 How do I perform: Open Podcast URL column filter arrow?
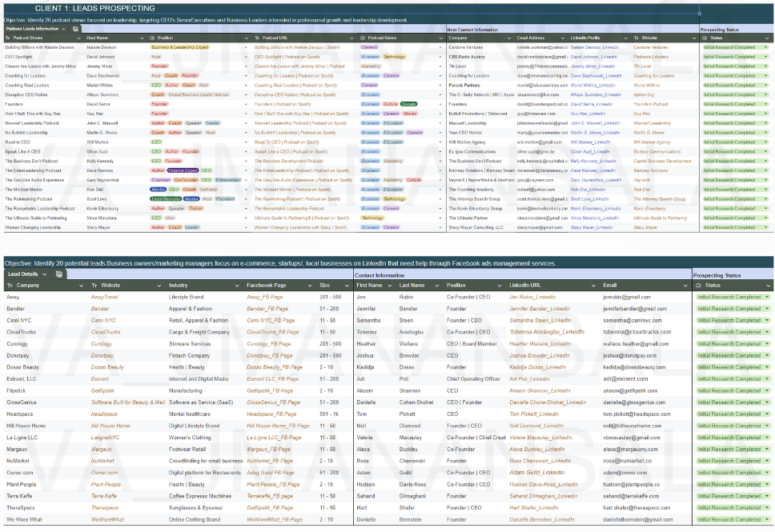tap(352, 38)
